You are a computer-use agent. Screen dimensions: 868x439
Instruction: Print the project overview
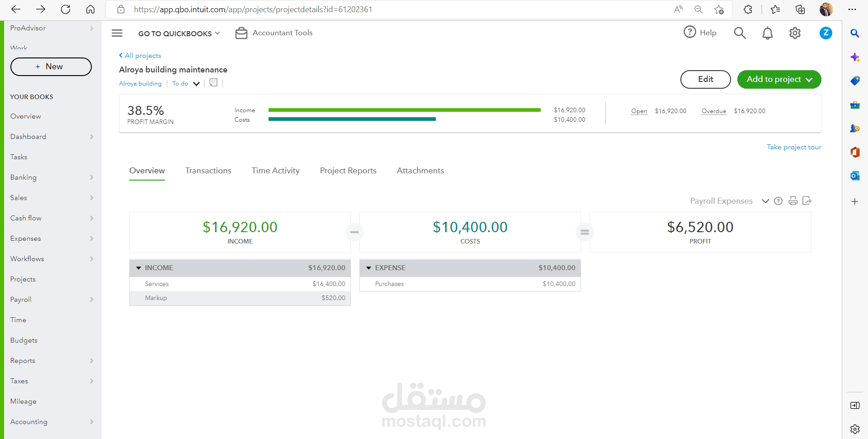coord(793,201)
